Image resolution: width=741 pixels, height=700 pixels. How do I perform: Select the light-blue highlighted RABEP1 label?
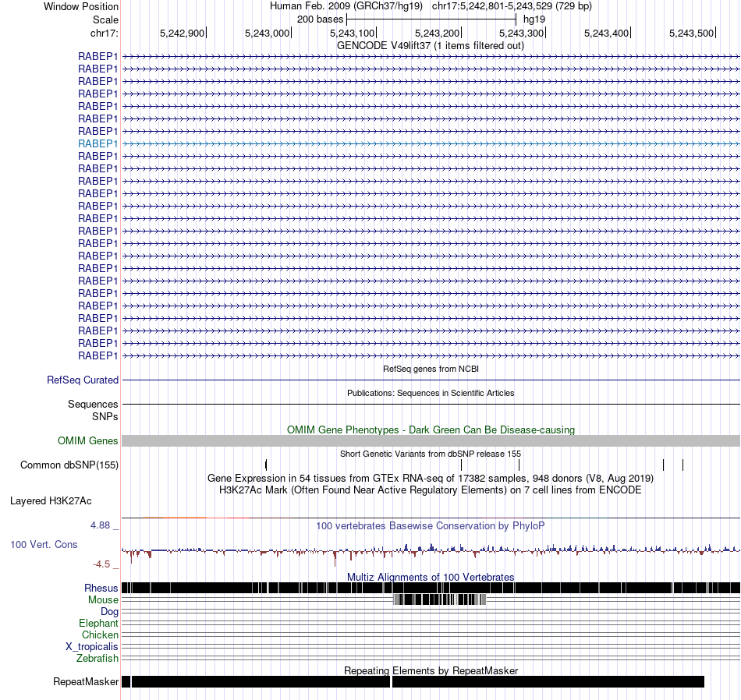[97, 143]
